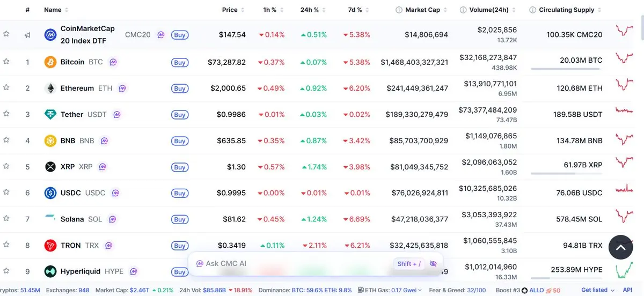Click Buy button for XRP

180,167
